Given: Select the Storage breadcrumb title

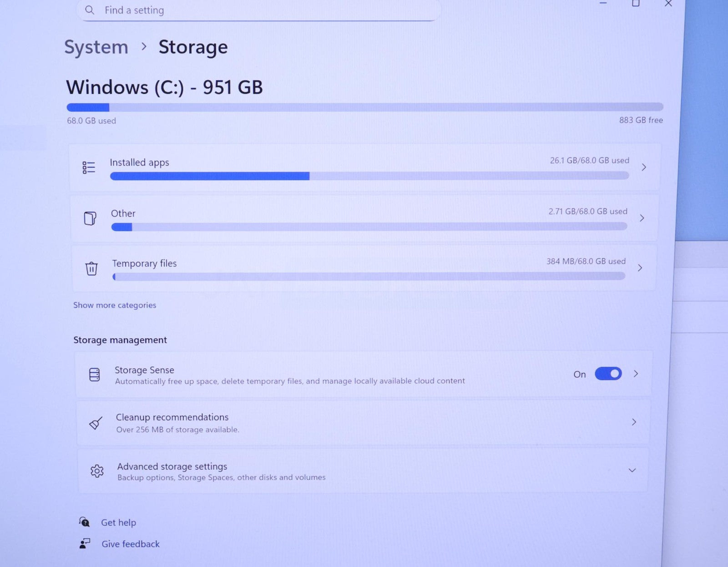Looking at the screenshot, I should tap(193, 47).
